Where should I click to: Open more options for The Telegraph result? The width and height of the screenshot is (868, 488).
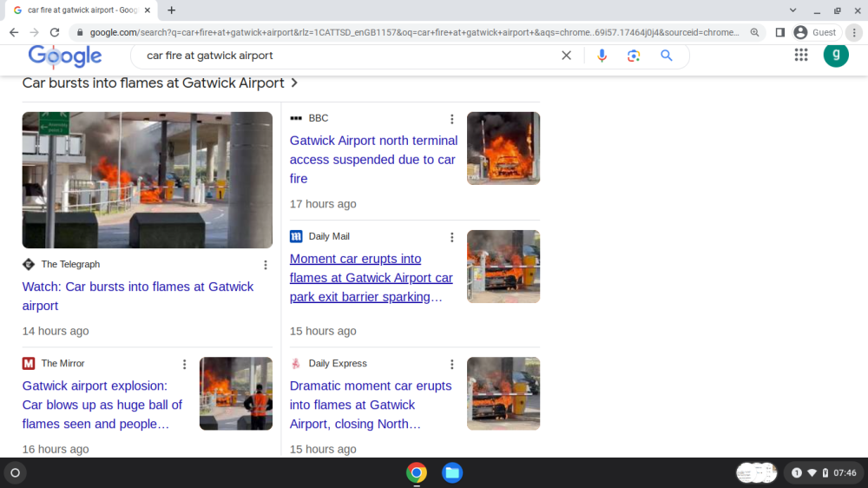point(266,265)
